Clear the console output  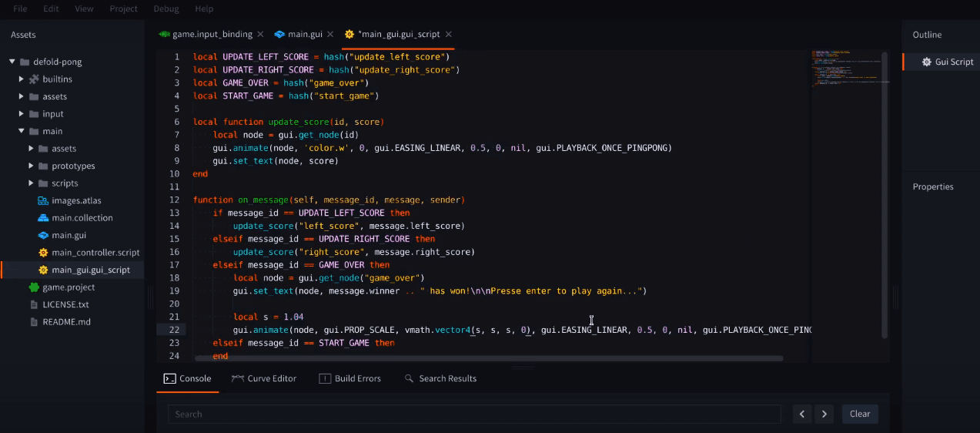[860, 414]
